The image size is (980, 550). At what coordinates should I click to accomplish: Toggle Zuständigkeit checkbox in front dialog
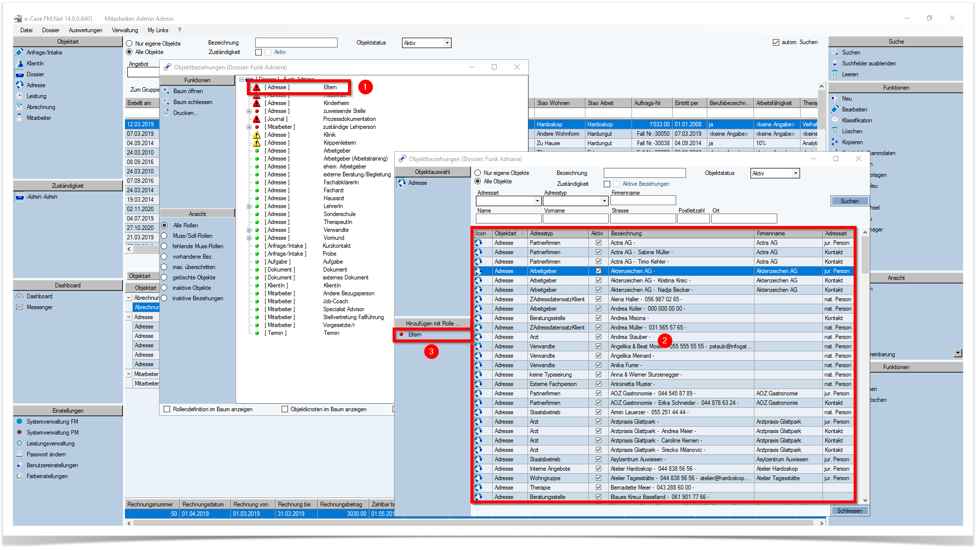(607, 184)
